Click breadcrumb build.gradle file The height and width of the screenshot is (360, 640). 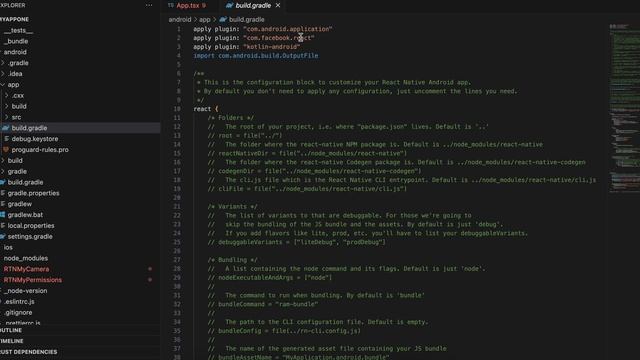pos(247,19)
